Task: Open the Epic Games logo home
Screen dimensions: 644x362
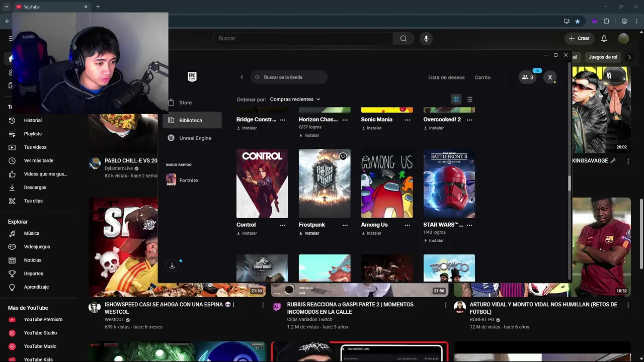Action: 192,77
